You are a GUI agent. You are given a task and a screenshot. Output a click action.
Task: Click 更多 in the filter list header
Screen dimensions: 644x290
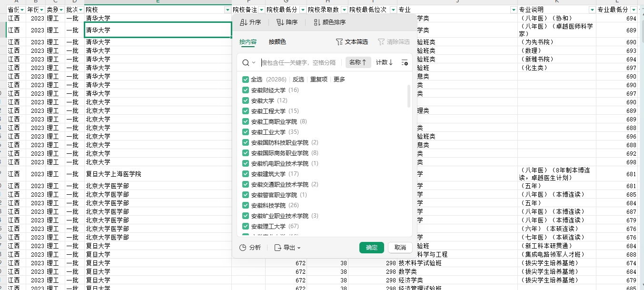click(x=339, y=80)
